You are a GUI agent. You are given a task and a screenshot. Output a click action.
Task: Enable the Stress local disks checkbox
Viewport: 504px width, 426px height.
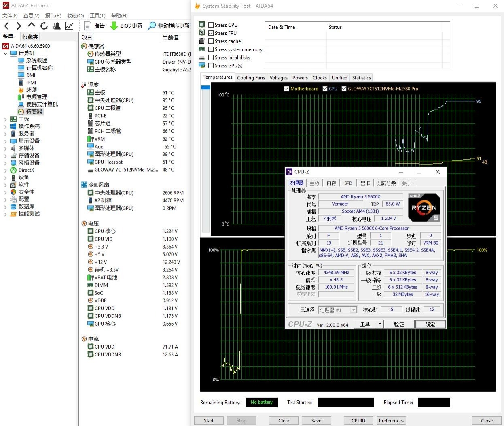tap(211, 57)
